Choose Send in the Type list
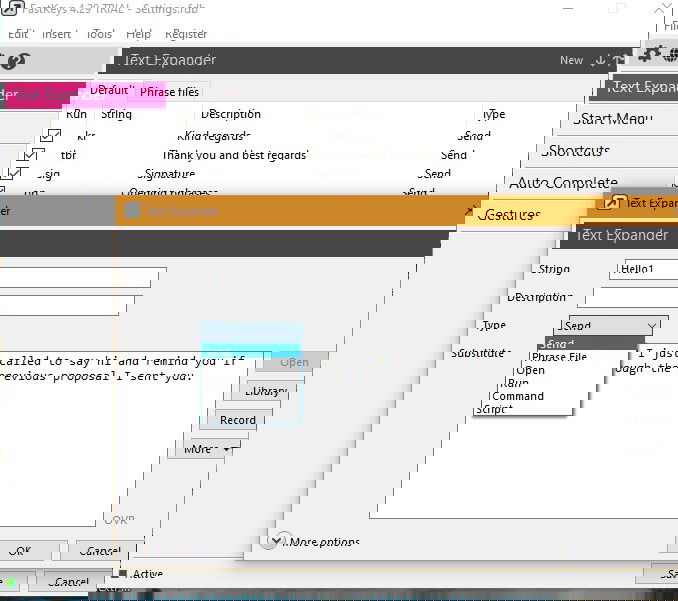 pos(591,344)
